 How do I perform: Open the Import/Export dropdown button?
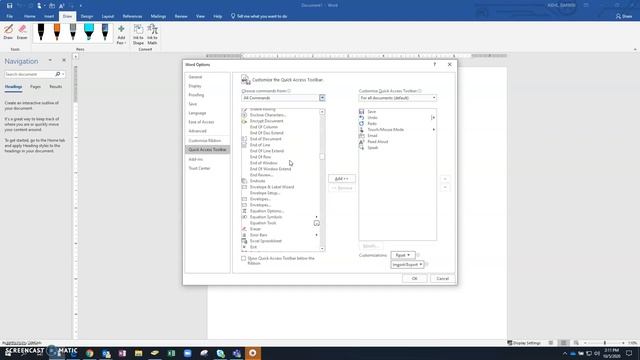click(x=407, y=264)
